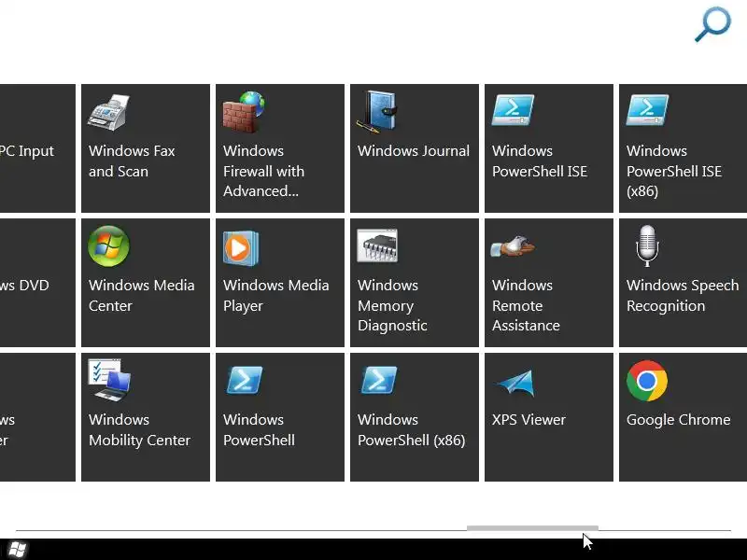
Task: Start Windows PowerShell ISE (x86) icon
Action: click(x=647, y=110)
